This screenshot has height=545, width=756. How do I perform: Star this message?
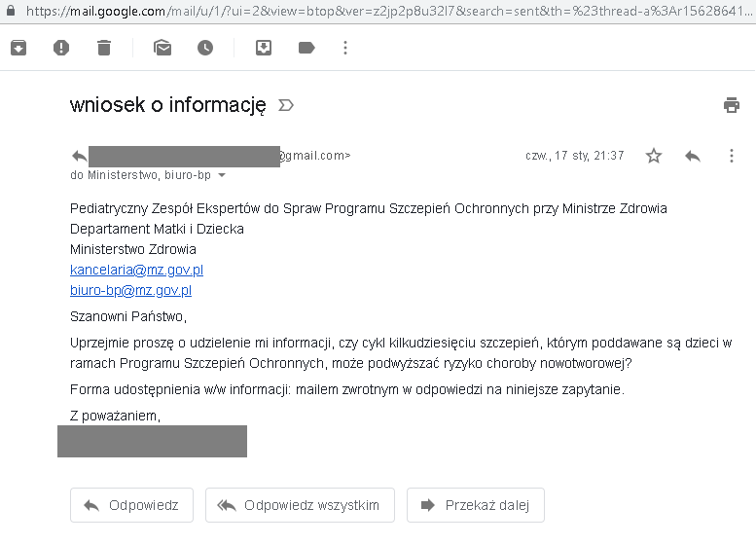(x=654, y=156)
